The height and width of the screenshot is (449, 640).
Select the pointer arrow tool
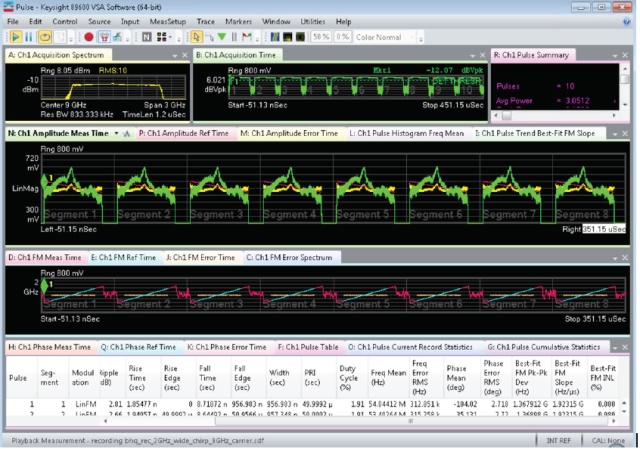196,37
